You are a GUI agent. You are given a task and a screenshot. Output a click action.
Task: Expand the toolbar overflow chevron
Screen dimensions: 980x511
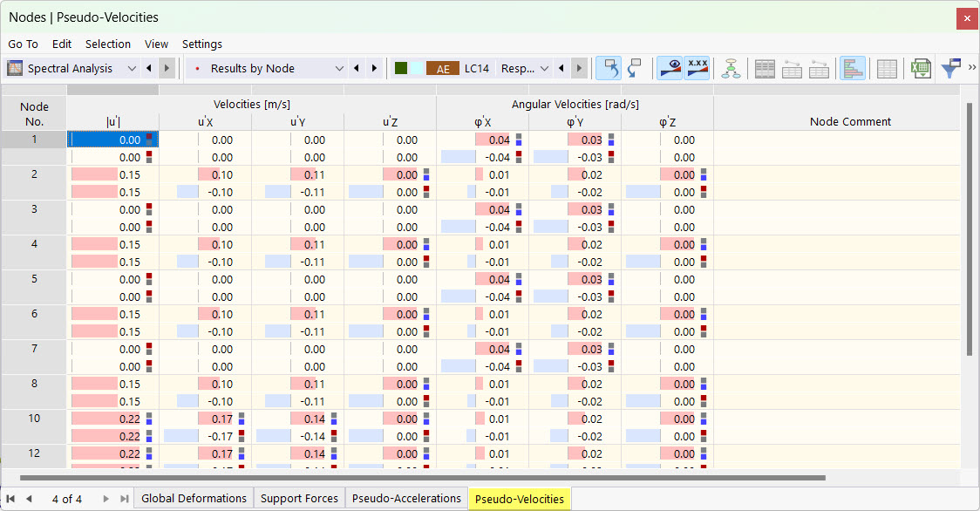click(x=972, y=67)
